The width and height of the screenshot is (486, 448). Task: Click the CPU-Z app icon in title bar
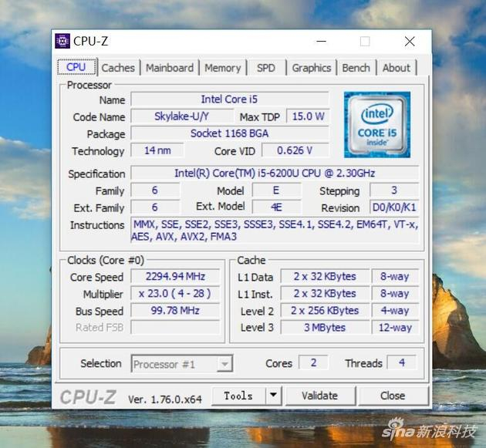(62, 41)
